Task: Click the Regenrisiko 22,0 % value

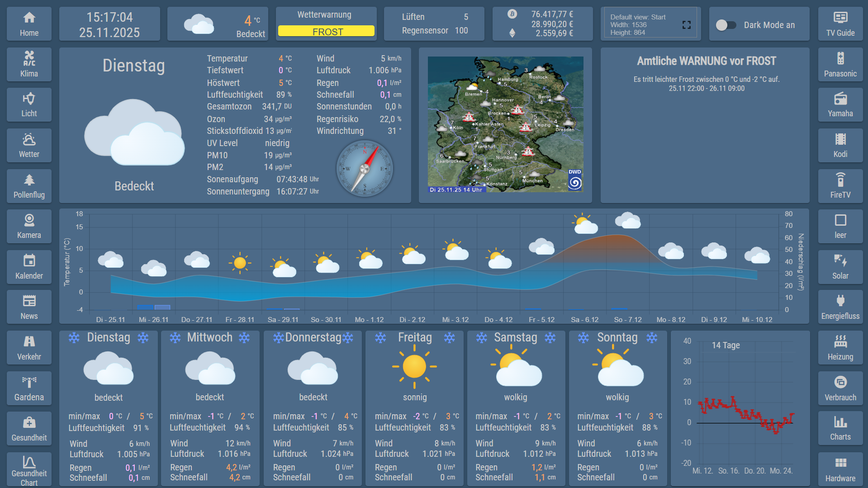Action: pyautogui.click(x=390, y=119)
